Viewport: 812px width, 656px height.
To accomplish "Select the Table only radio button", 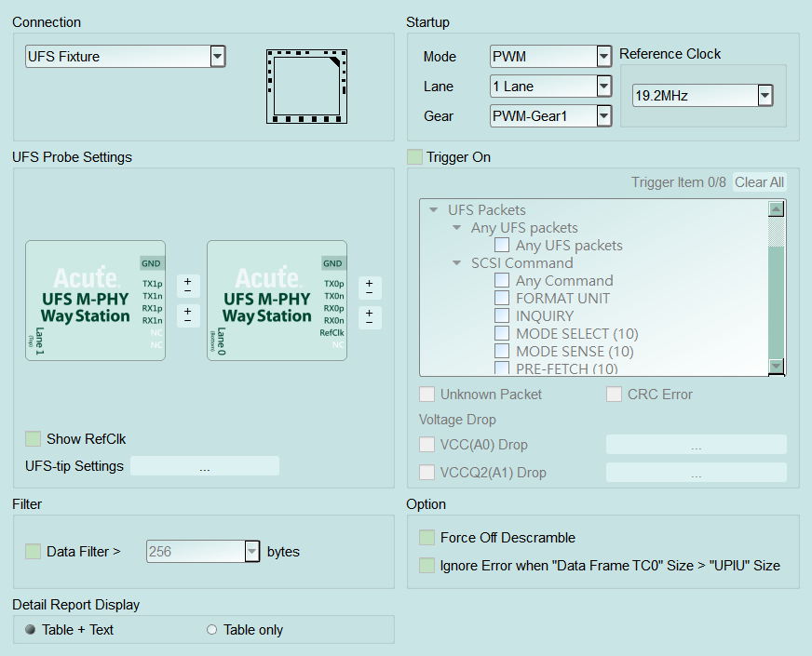I will pos(211,630).
